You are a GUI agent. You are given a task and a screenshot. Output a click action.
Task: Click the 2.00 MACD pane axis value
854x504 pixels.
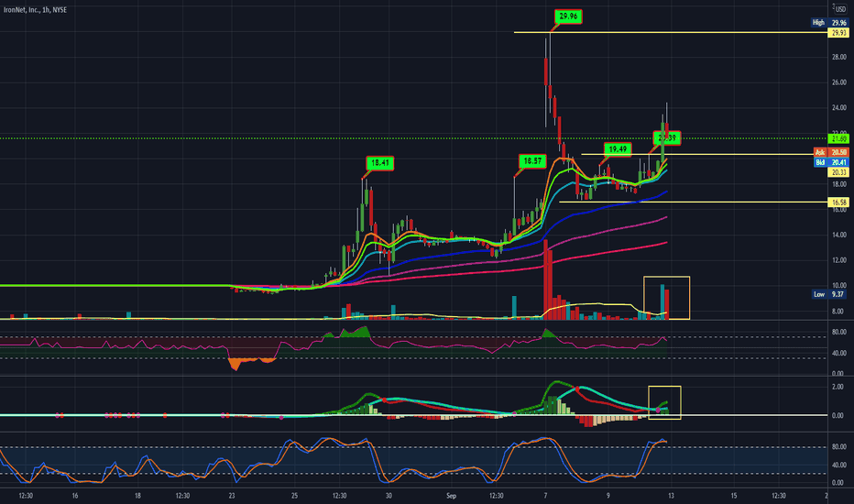click(x=838, y=388)
